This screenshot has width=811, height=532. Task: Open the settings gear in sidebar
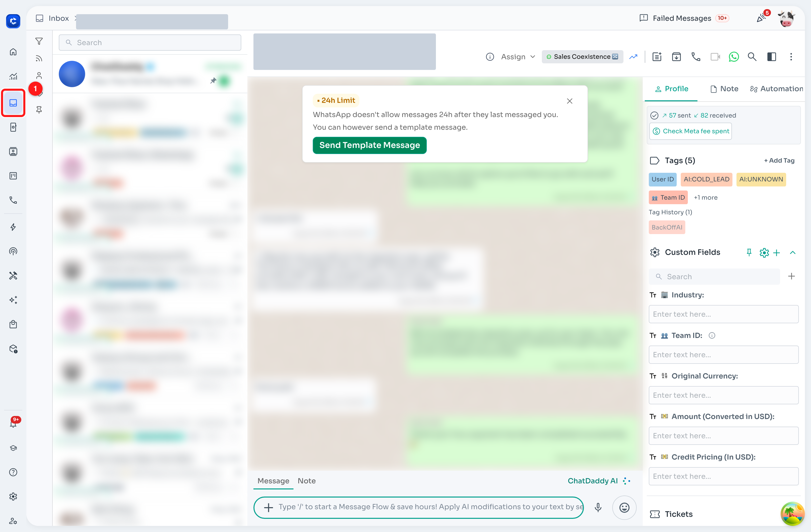point(13,497)
